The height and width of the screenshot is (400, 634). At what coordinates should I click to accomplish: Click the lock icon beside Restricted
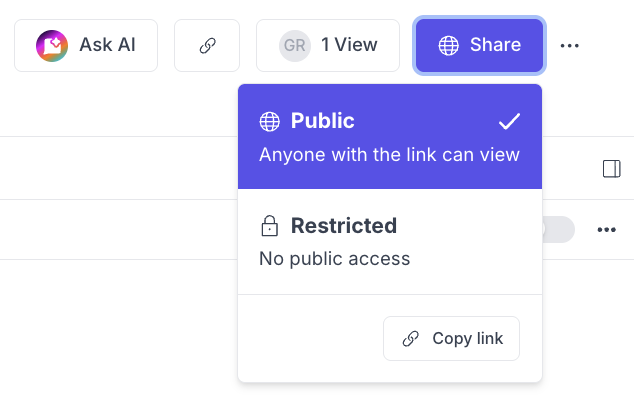[269, 226]
